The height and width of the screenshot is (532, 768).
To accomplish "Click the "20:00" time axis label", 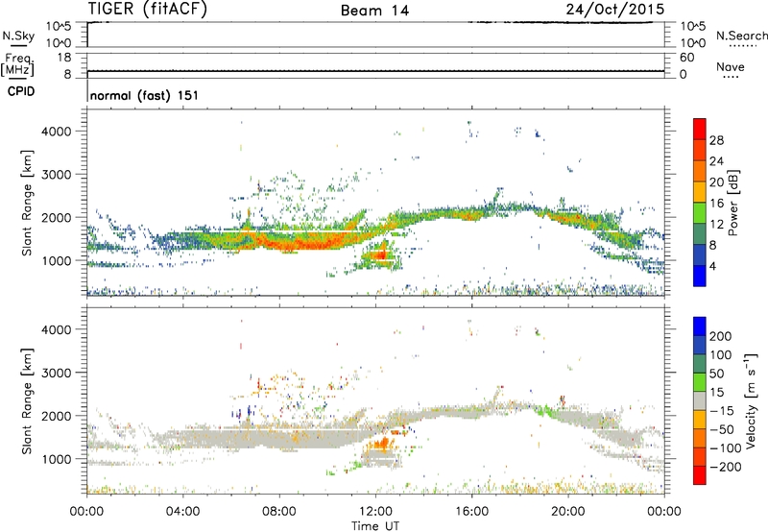I will pos(568,512).
